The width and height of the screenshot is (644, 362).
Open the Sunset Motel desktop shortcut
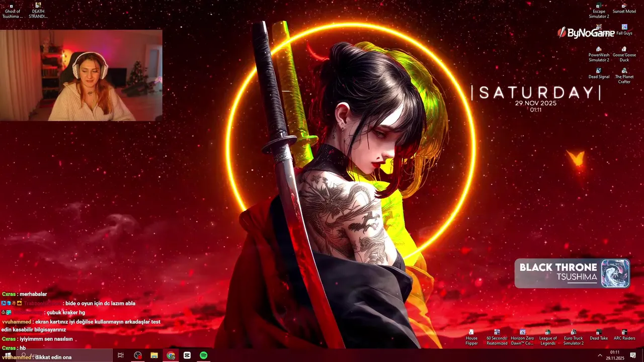click(624, 9)
